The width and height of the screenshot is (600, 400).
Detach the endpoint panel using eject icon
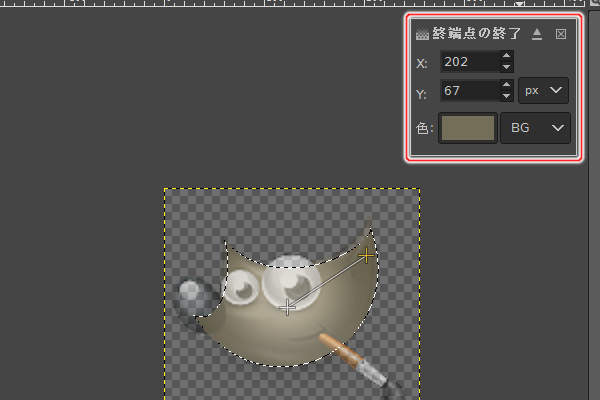click(537, 34)
